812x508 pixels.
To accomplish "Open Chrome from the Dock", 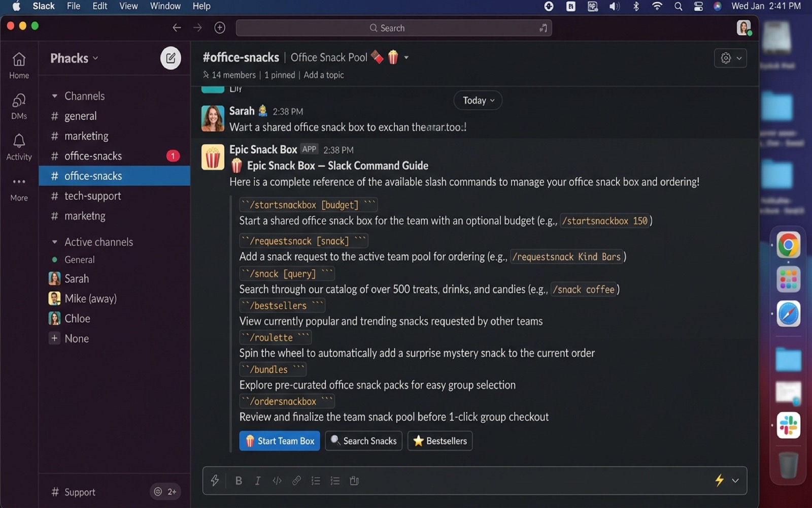I will [788, 246].
